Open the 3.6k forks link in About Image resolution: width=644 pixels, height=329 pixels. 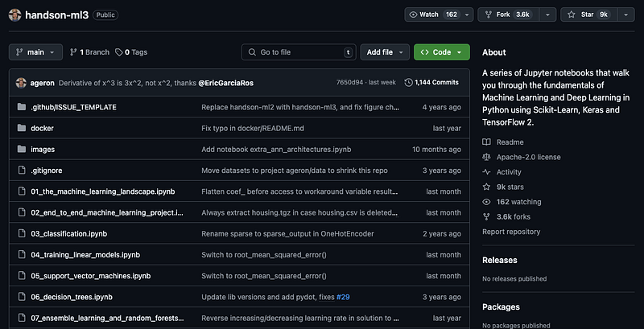click(506, 216)
